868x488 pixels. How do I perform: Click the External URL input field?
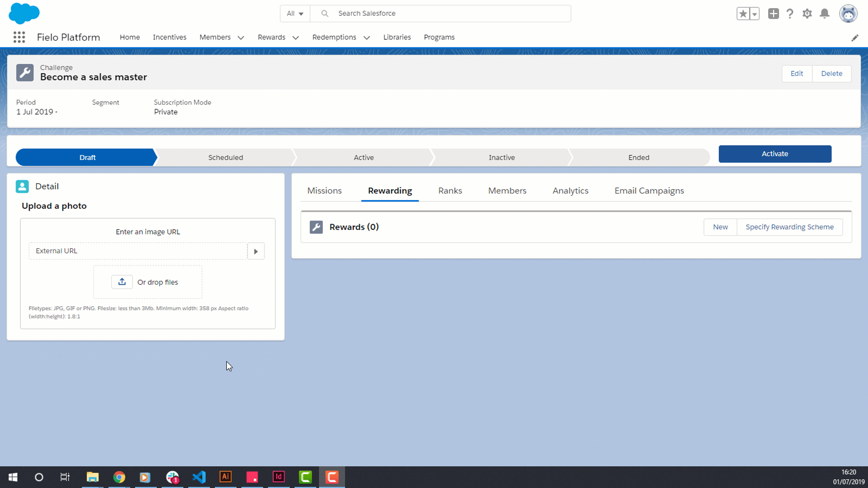(x=138, y=251)
